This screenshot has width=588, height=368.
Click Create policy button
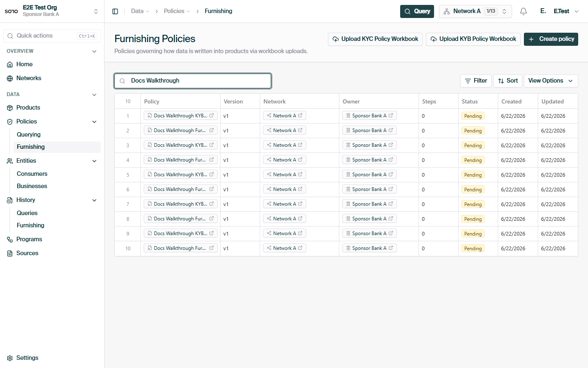tap(551, 39)
